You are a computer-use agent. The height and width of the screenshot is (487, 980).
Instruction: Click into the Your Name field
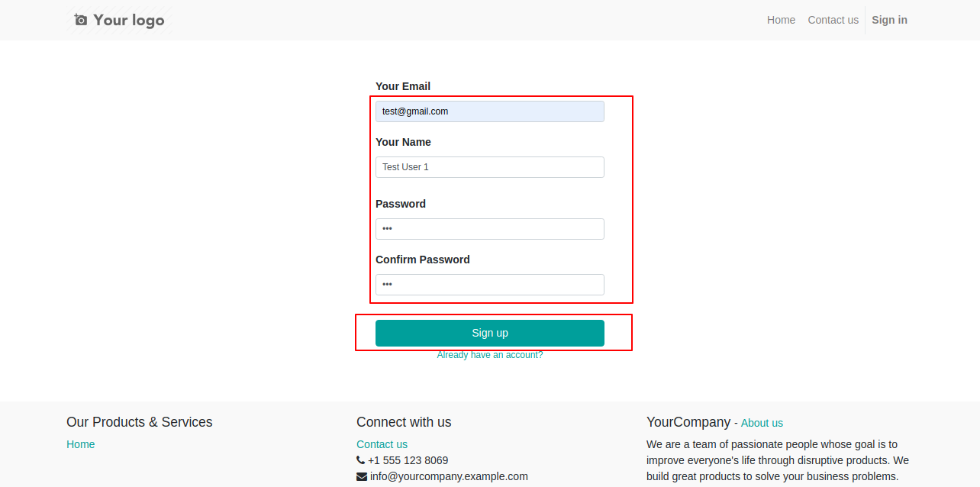(490, 167)
